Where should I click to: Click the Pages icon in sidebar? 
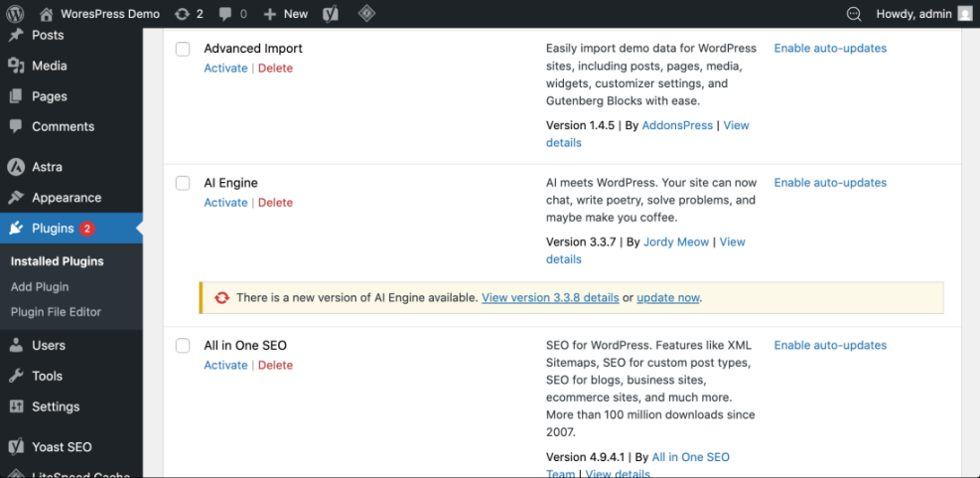click(x=16, y=96)
